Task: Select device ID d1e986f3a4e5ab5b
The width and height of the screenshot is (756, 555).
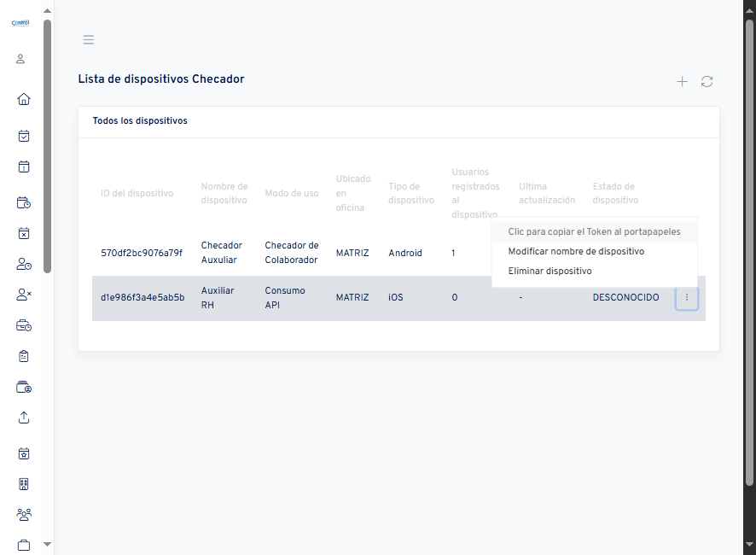Action: 142,297
